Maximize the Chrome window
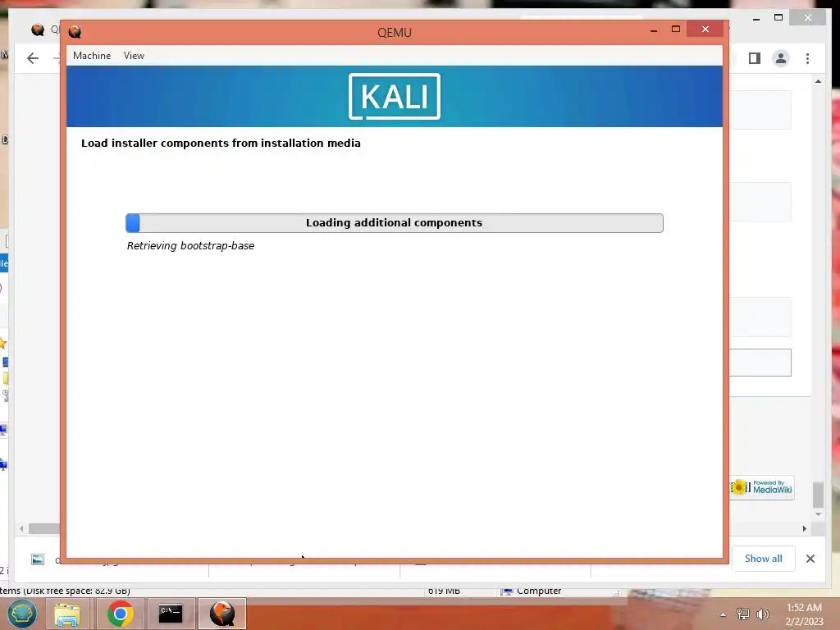Screen dimensions: 840x630 click(x=779, y=18)
